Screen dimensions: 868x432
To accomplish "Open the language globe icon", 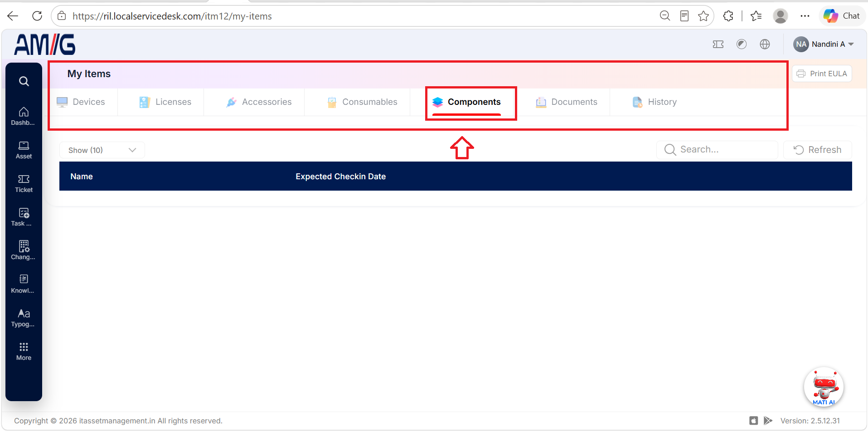I will tap(765, 44).
